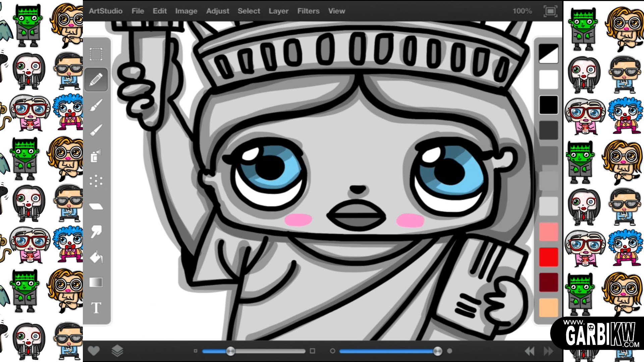Select the Gradient tool
The height and width of the screenshot is (362, 644).
[x=96, y=283]
